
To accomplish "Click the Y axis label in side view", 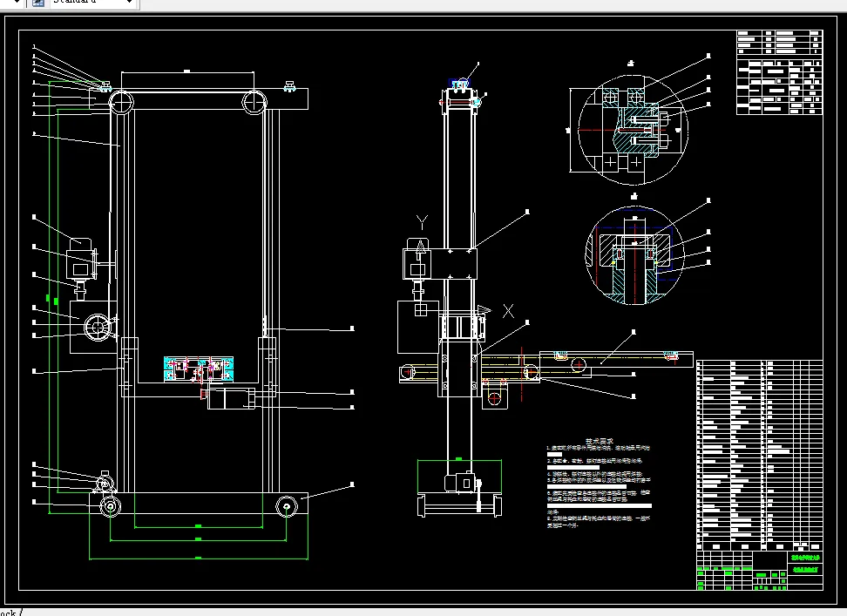I will pos(422,221).
